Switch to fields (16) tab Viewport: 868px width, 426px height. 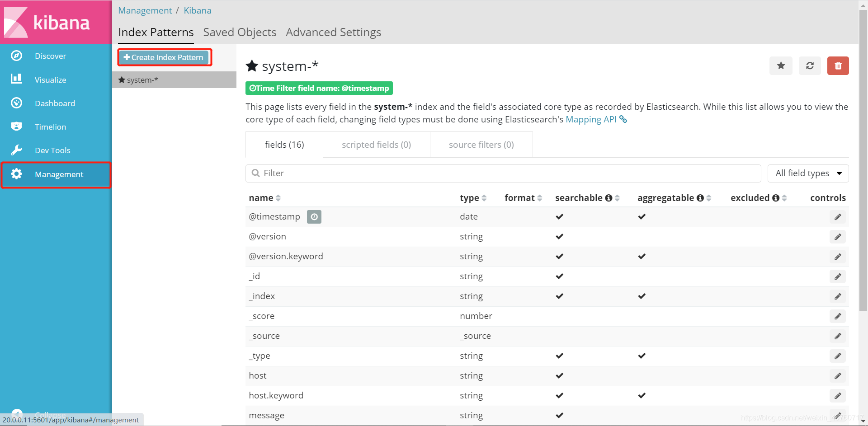point(284,145)
